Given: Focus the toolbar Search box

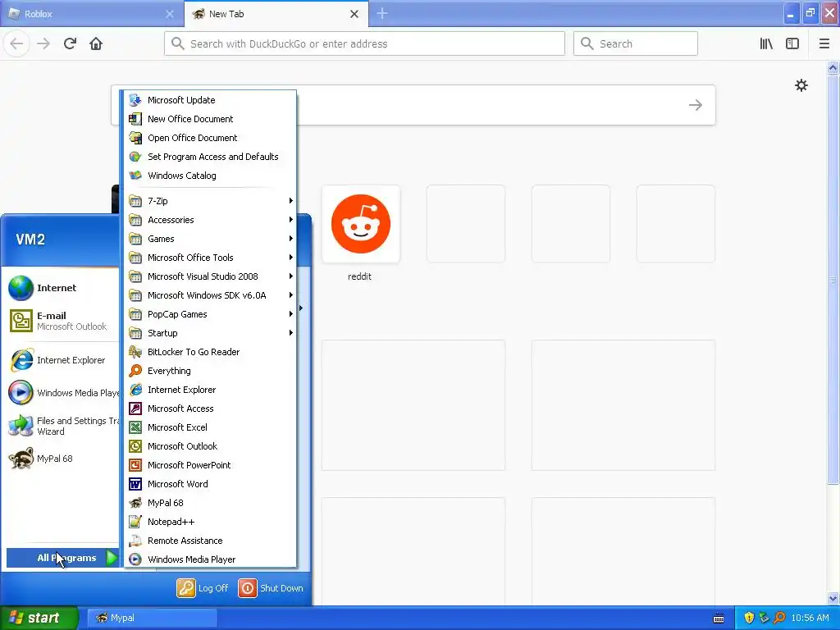Looking at the screenshot, I should point(636,43).
